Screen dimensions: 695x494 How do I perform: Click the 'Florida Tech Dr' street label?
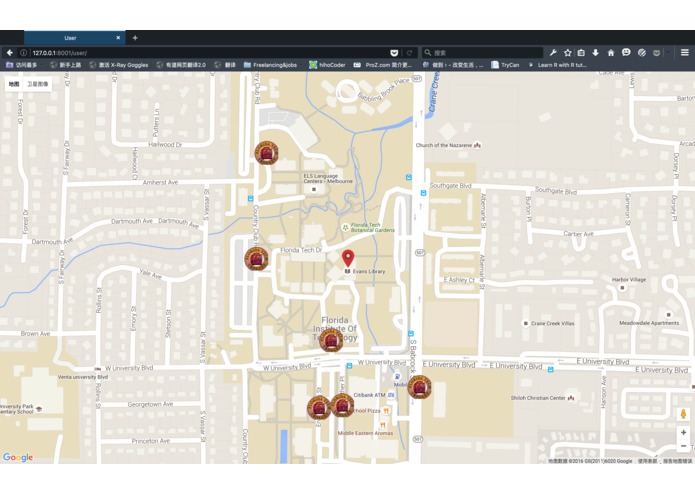pyautogui.click(x=301, y=250)
